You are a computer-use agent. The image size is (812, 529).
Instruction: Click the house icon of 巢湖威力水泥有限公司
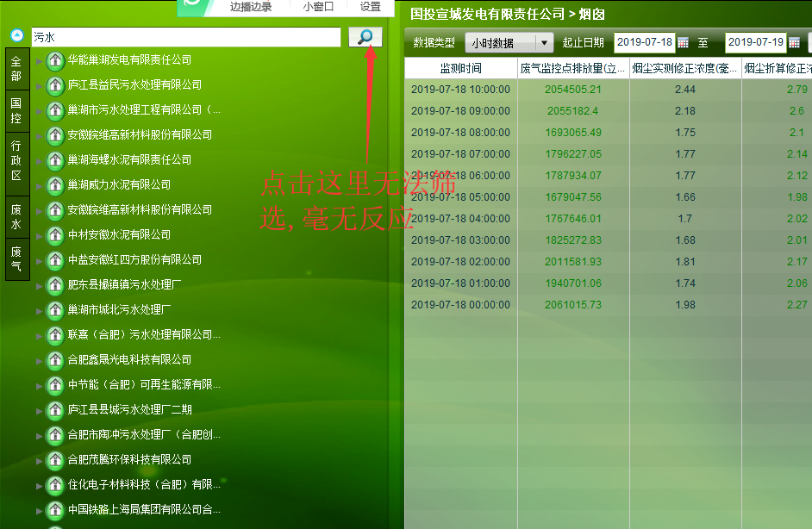(x=55, y=185)
